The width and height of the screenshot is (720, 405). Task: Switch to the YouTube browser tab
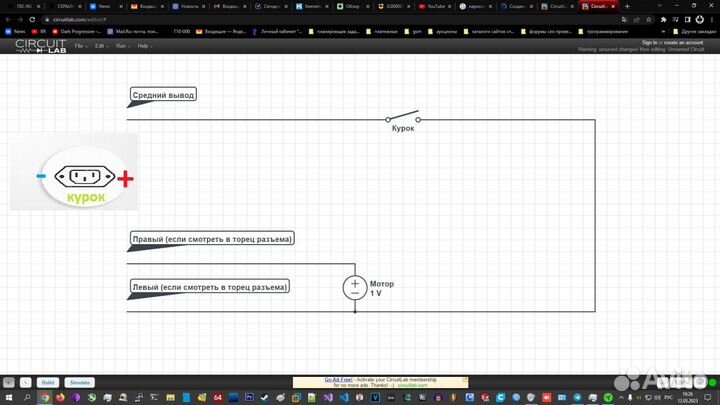point(434,6)
